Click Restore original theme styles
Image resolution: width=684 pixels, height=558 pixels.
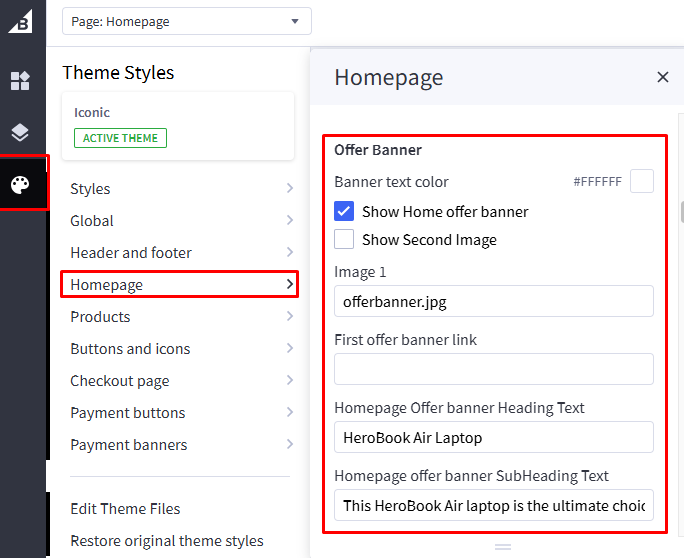pyautogui.click(x=166, y=541)
